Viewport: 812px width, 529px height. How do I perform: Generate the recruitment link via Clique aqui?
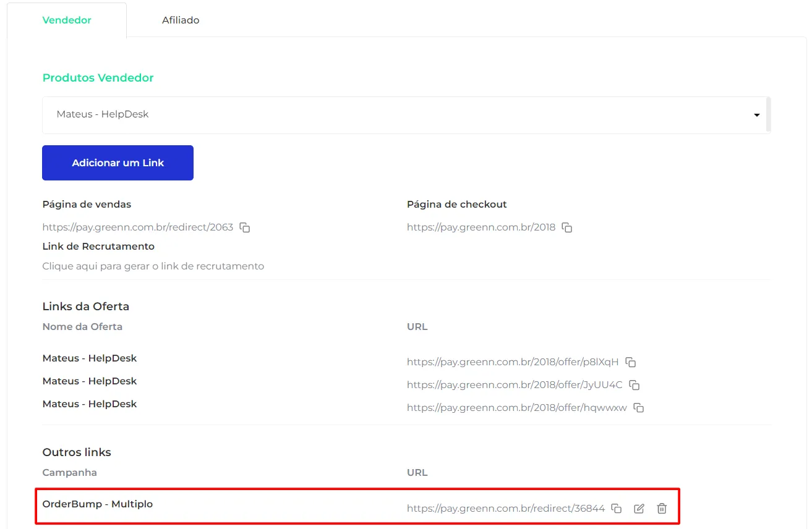[153, 266]
